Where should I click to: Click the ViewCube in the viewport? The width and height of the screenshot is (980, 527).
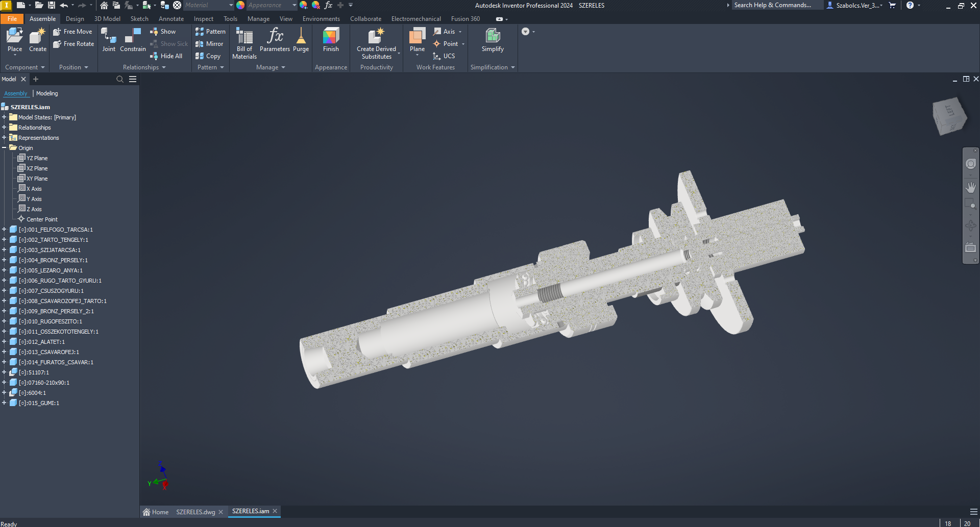tap(949, 116)
